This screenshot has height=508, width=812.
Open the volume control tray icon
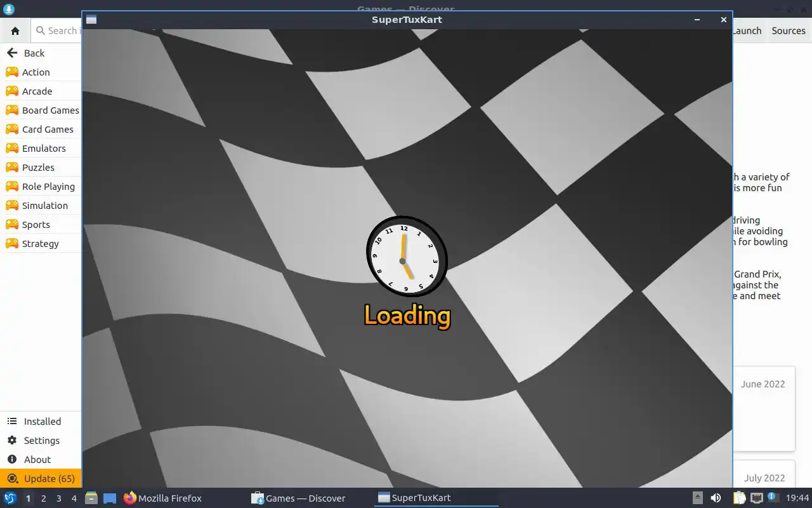click(716, 498)
